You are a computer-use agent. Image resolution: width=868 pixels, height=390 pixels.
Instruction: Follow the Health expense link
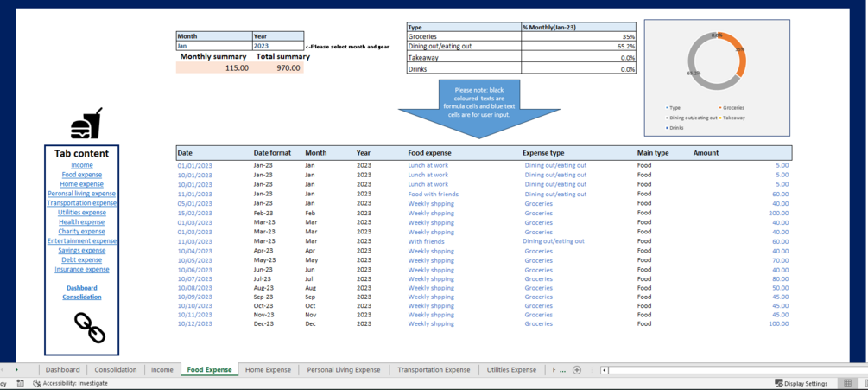[x=82, y=221]
